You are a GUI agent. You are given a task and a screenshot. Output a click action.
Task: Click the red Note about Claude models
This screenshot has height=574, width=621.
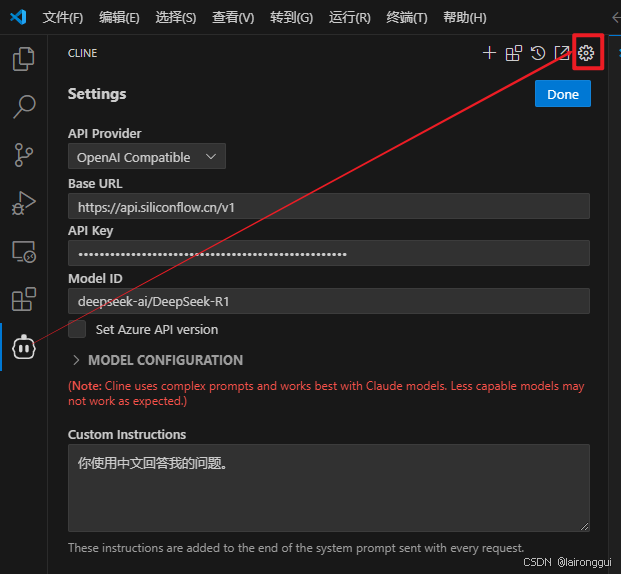tap(326, 393)
